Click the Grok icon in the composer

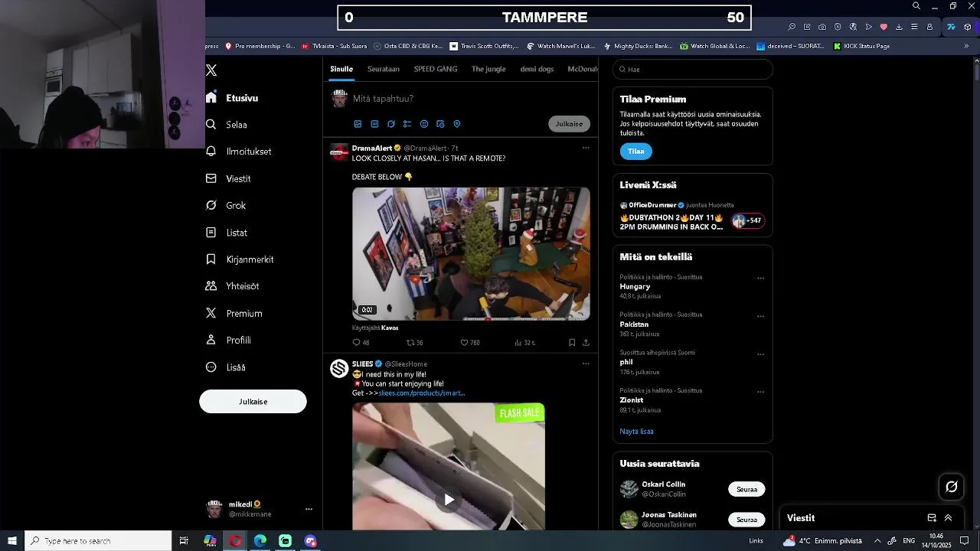click(391, 124)
